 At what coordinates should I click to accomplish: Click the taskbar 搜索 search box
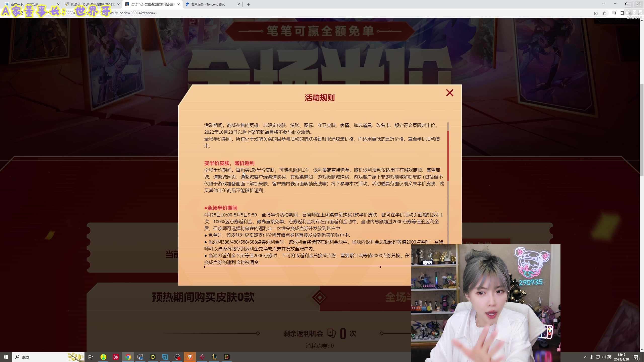48,357
